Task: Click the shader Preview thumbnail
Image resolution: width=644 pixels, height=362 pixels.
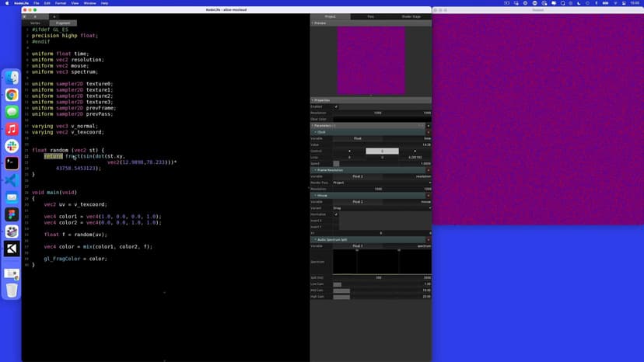Action: coord(371,61)
